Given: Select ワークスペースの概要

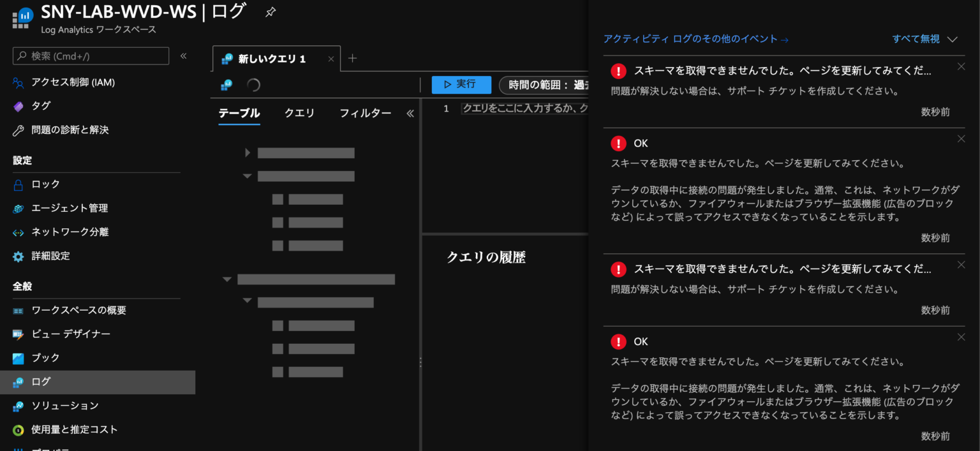Looking at the screenshot, I should coord(79,310).
